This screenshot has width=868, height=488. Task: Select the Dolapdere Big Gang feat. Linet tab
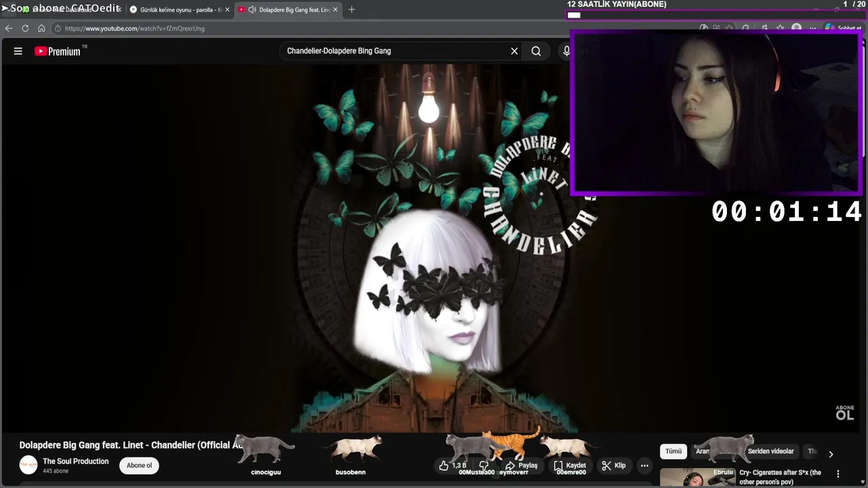(288, 9)
